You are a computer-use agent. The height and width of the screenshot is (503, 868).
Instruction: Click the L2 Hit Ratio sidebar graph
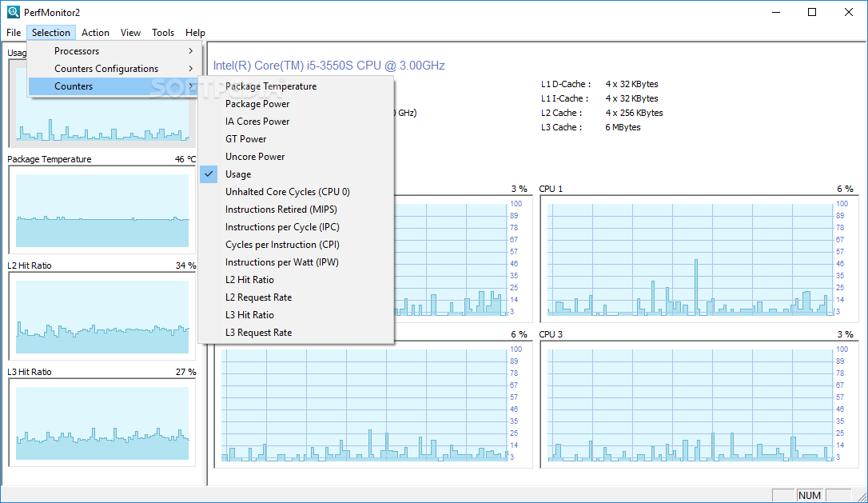[102, 317]
